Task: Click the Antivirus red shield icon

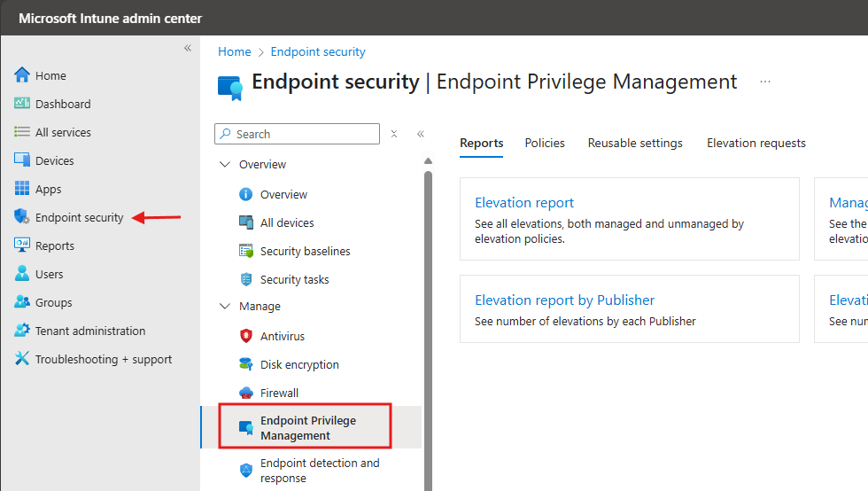Action: pos(246,336)
